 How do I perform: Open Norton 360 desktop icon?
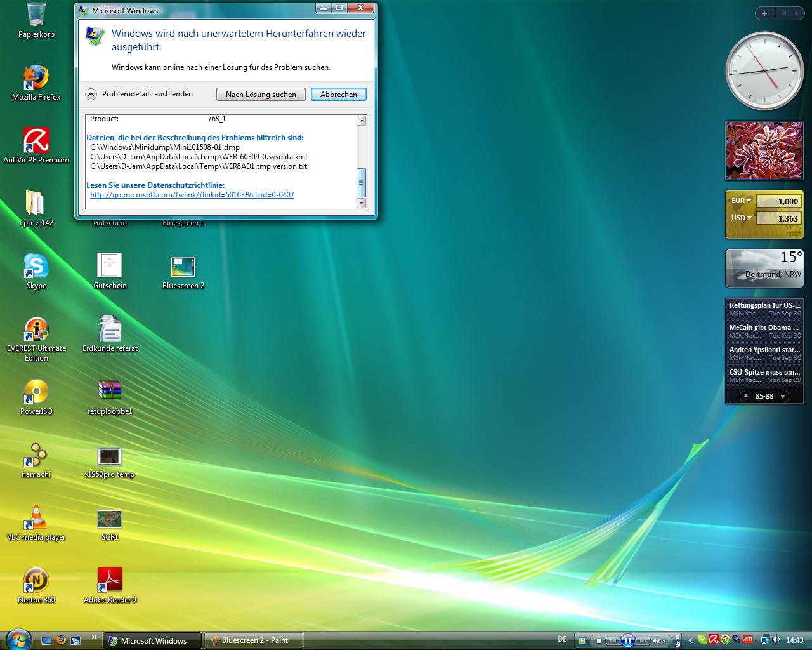pyautogui.click(x=36, y=585)
